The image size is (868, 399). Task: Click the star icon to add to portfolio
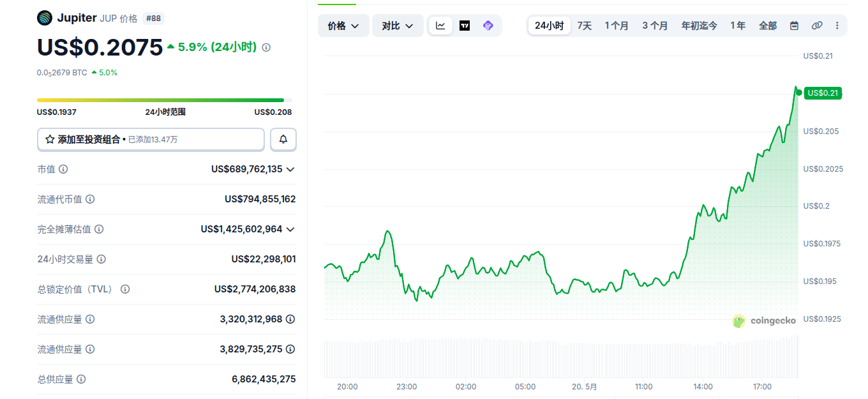click(x=50, y=139)
